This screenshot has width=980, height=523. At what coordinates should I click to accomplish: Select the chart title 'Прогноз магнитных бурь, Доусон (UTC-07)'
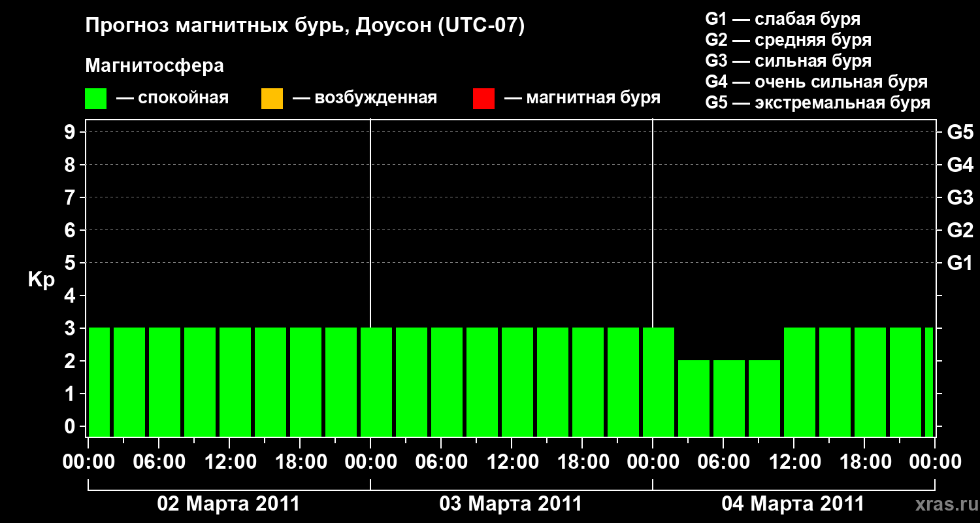point(305,26)
